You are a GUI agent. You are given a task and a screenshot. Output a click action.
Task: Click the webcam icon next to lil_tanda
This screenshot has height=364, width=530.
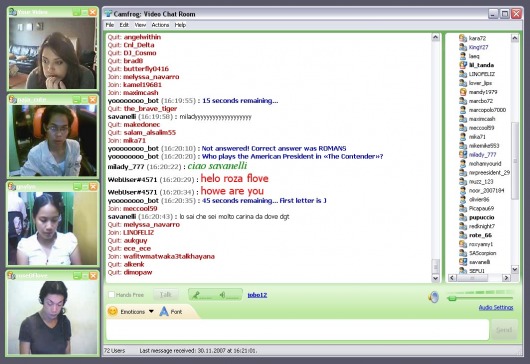coord(463,65)
